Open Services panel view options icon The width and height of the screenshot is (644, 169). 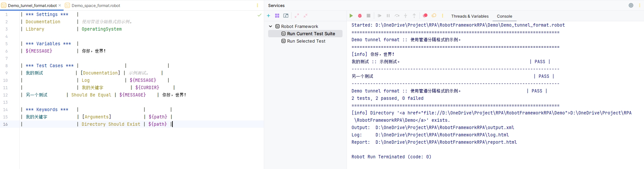(x=631, y=5)
